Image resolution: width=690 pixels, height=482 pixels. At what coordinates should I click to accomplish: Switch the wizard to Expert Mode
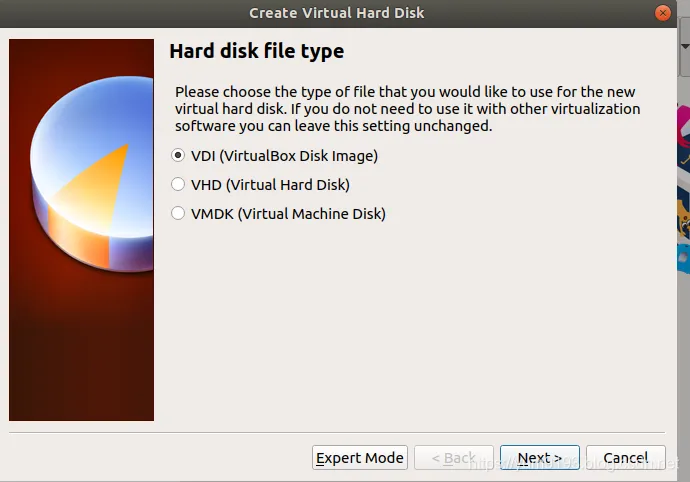pyautogui.click(x=360, y=458)
